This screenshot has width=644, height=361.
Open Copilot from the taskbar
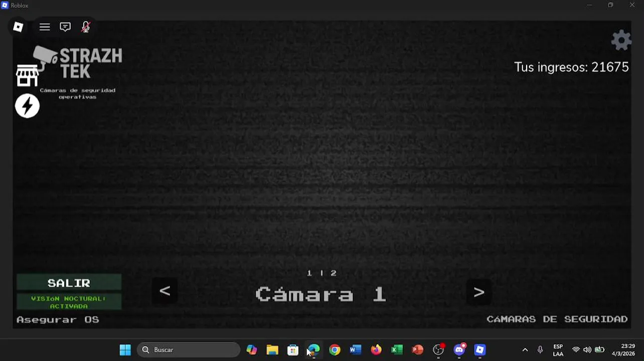point(252,350)
